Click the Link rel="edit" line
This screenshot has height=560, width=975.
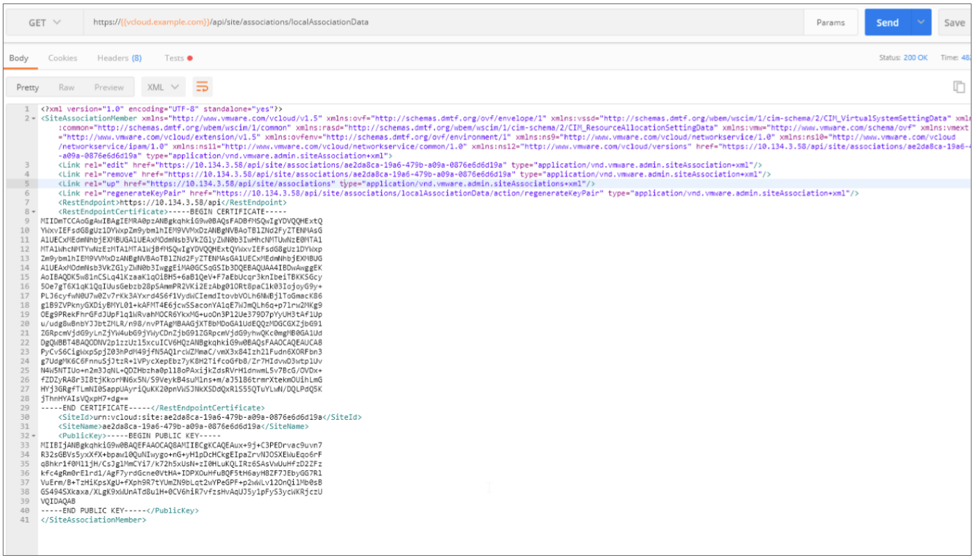click(410, 165)
